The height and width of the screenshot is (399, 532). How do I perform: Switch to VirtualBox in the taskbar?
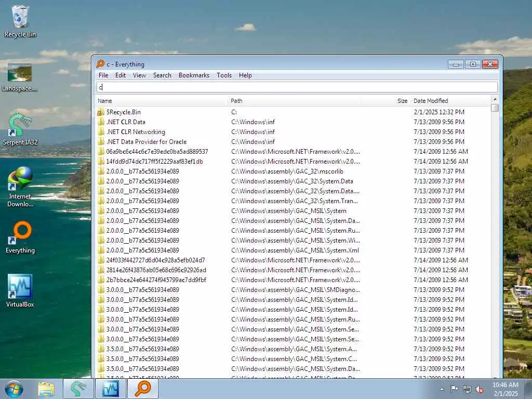click(111, 389)
